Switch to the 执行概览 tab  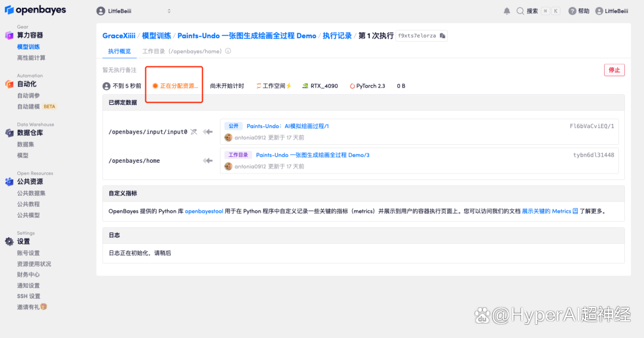[119, 51]
